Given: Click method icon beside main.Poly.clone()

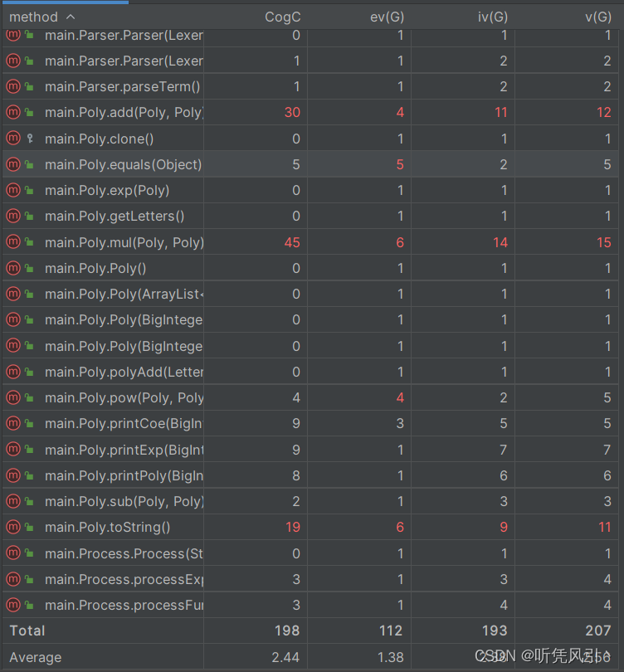Looking at the screenshot, I should [13, 139].
